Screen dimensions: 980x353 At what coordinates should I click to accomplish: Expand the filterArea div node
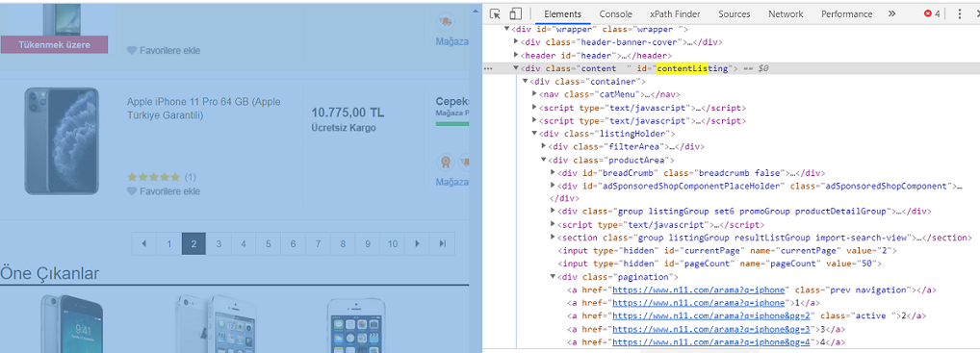543,147
